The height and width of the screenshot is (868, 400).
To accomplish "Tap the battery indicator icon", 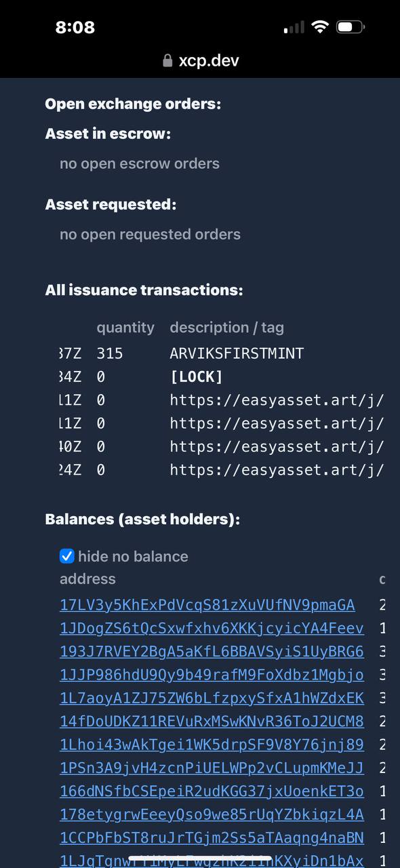I will click(351, 27).
